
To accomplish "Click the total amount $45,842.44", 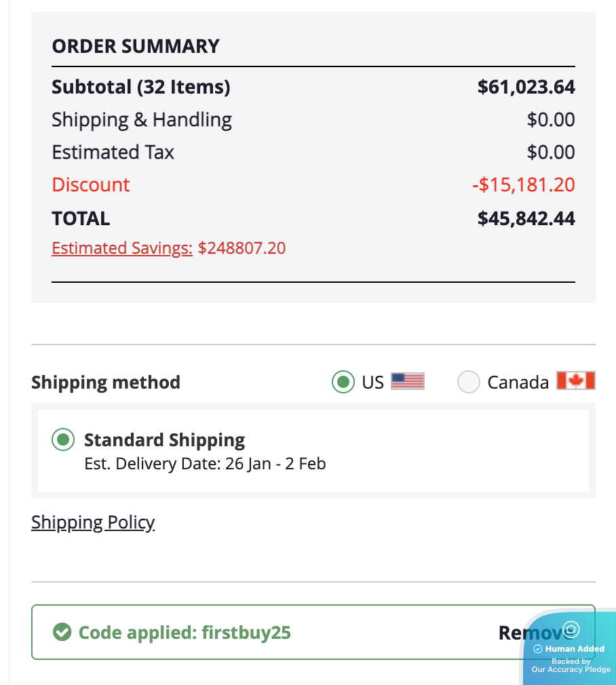I will [x=526, y=218].
